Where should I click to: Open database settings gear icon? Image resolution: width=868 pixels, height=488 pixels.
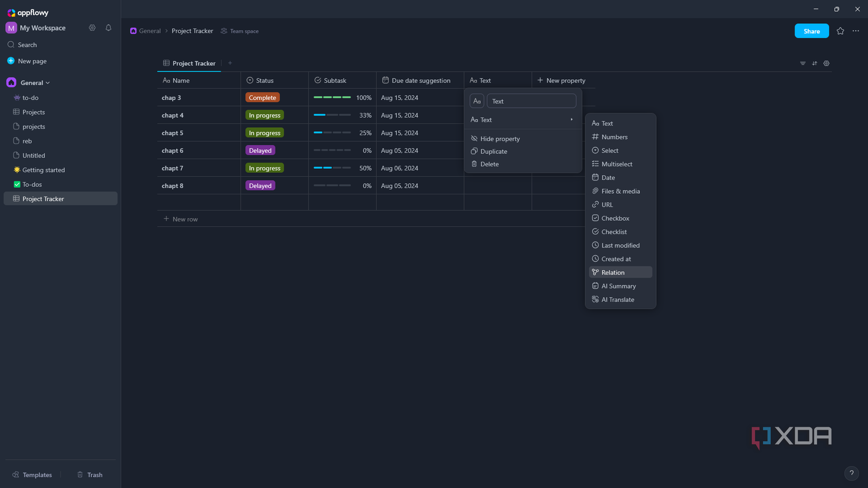(826, 64)
